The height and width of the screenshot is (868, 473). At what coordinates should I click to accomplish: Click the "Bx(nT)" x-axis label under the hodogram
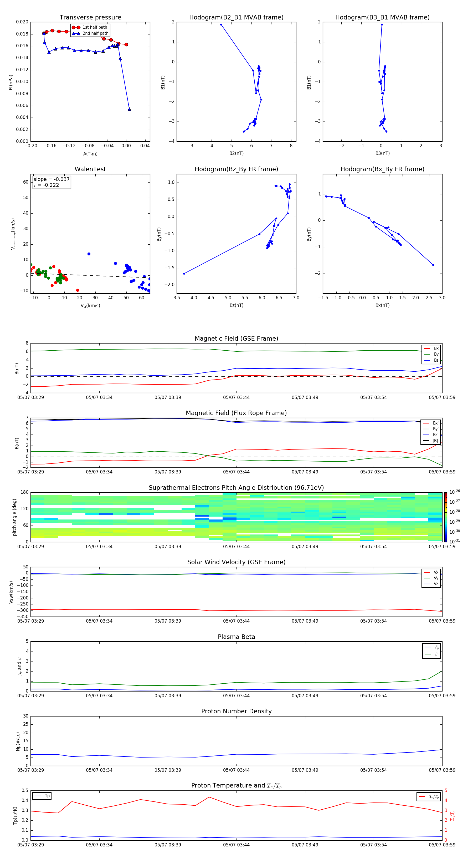[382, 306]
